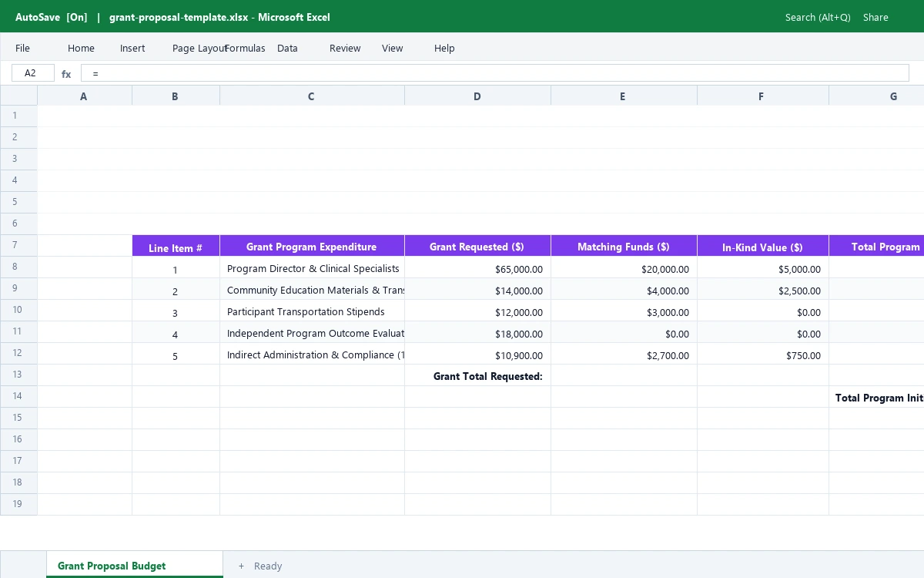Click the $10,900.00 cell
Viewport: 924px width, 578px height.
477,354
